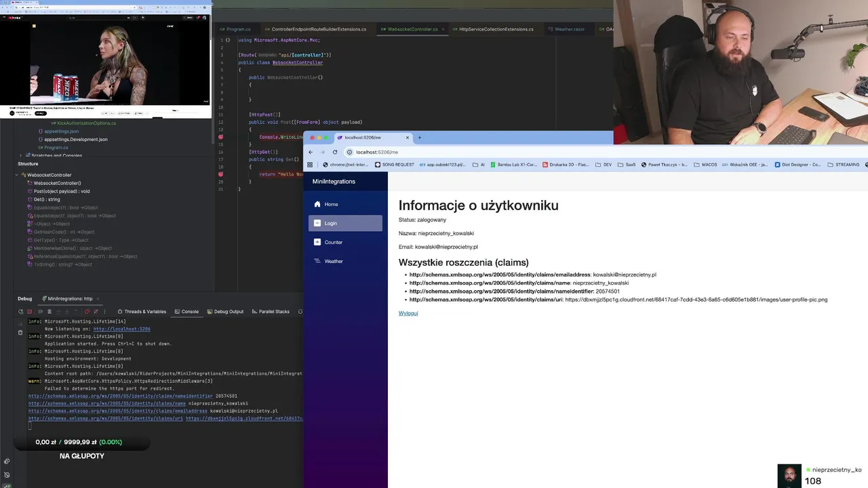This screenshot has height=488, width=868.
Task: Select ToString() member in Structure
Action: (x=58, y=264)
